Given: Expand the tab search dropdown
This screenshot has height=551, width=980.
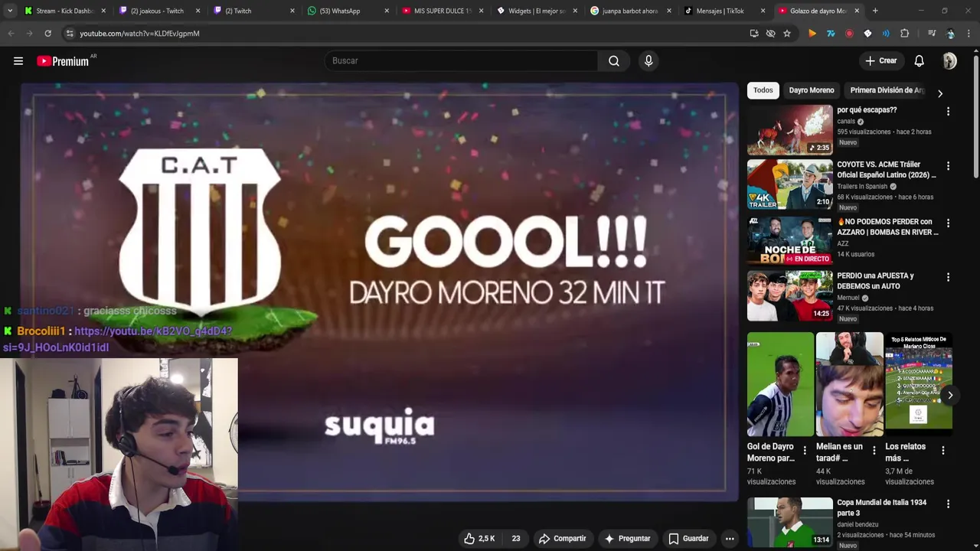Looking at the screenshot, I should point(10,11).
